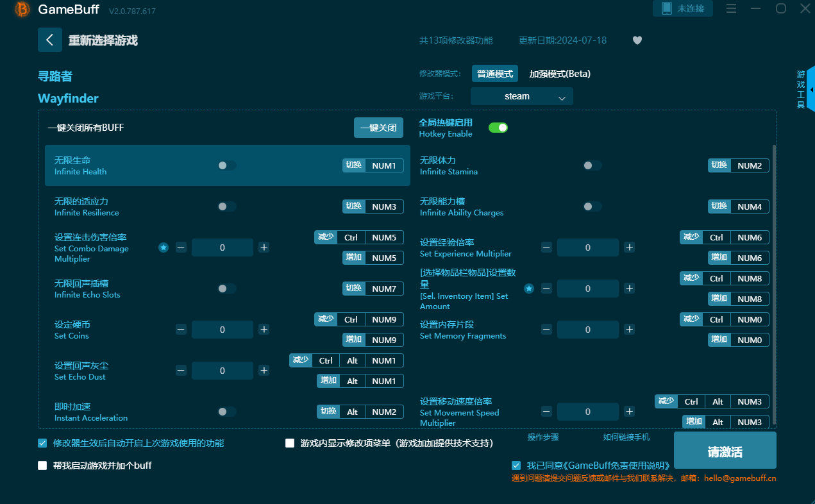The width and height of the screenshot is (815, 504).
Task: Click 重新选择游戏 heading text
Action: 103,40
